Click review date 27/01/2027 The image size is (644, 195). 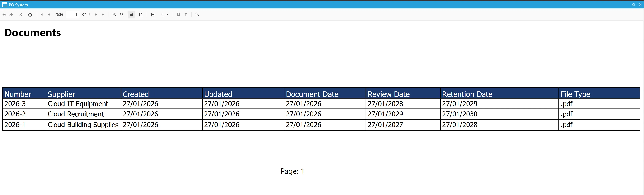coord(385,125)
